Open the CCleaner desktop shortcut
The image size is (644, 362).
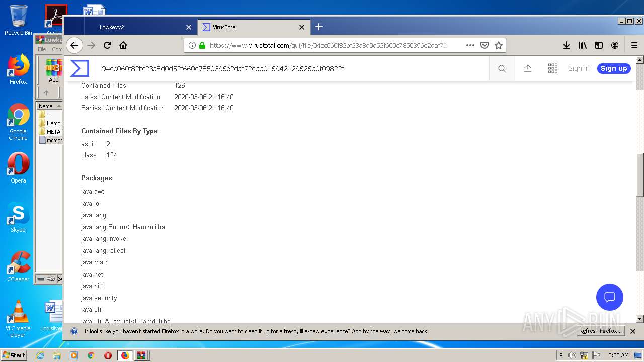(18, 266)
